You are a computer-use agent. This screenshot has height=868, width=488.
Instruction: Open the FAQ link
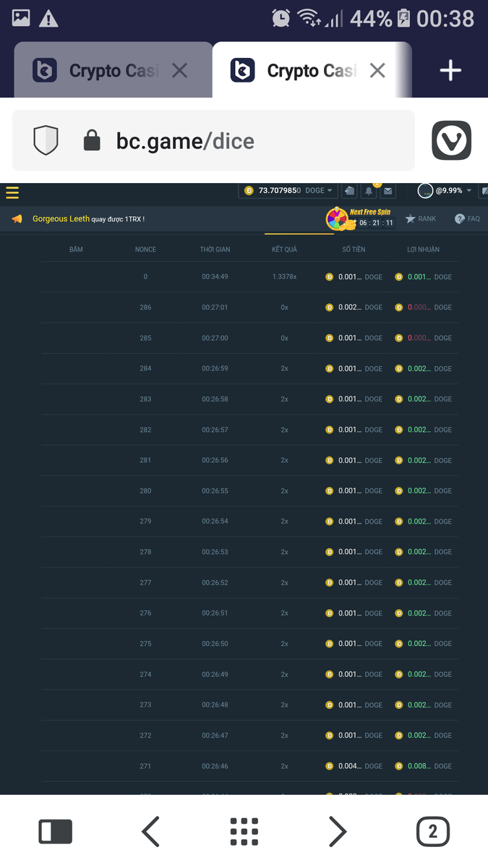[x=467, y=218]
